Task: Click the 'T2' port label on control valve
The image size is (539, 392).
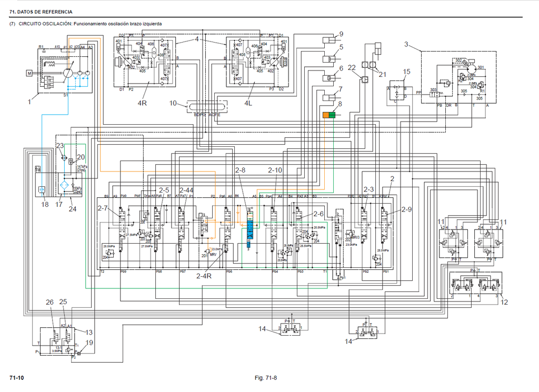Action: click(x=102, y=272)
